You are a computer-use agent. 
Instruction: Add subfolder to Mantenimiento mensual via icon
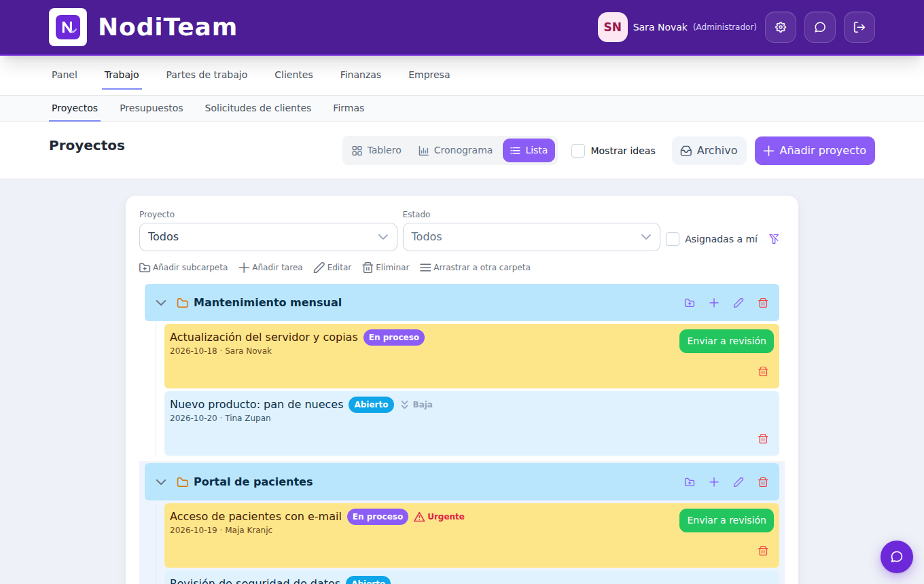(690, 303)
